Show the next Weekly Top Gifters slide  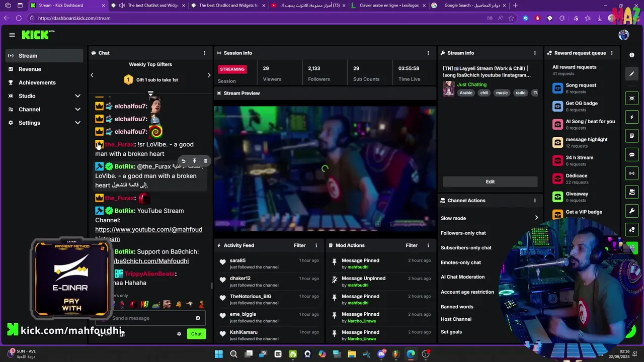pyautogui.click(x=209, y=75)
